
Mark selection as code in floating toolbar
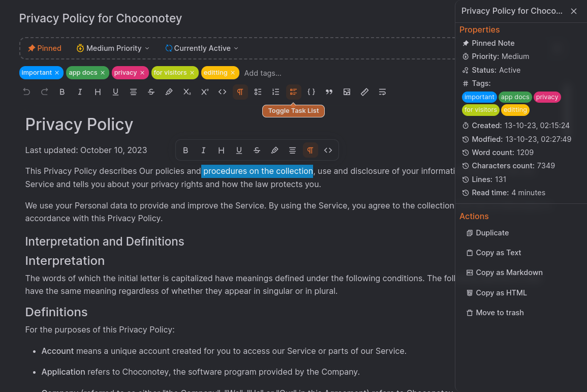328,150
